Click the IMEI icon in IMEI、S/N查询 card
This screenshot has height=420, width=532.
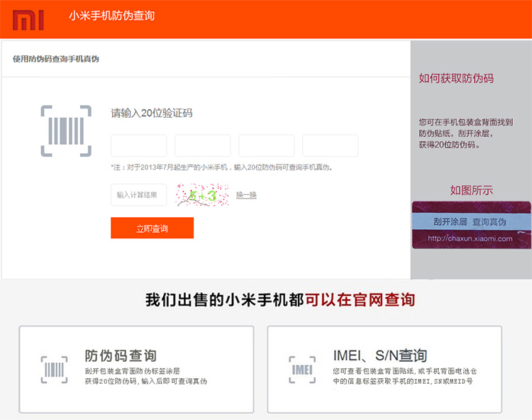pos(302,370)
